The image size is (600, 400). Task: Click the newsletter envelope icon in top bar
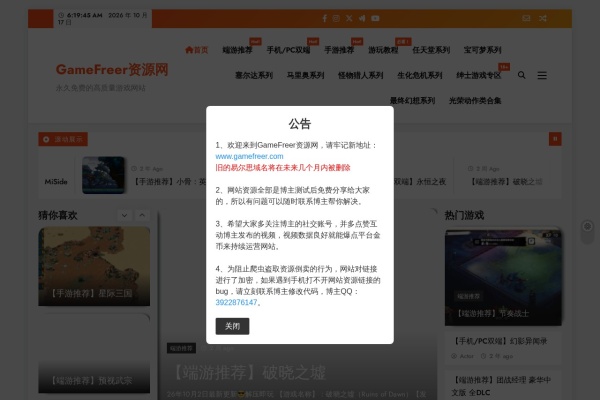click(526, 18)
